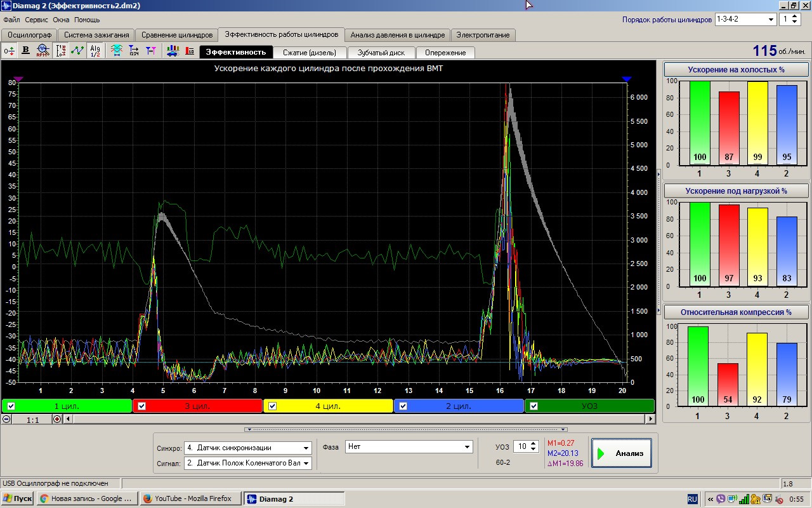Switch to Новая запись Google Chrome taskbar item
The height and width of the screenshot is (508, 812).
[87, 498]
